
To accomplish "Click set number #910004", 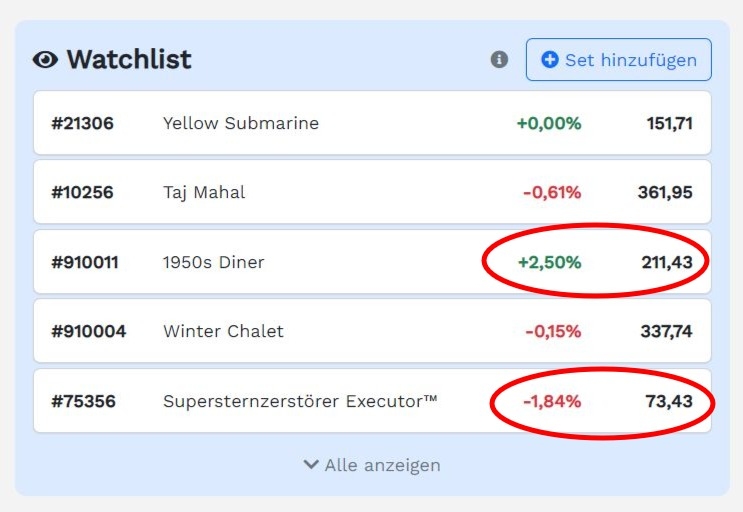I will (x=89, y=332).
